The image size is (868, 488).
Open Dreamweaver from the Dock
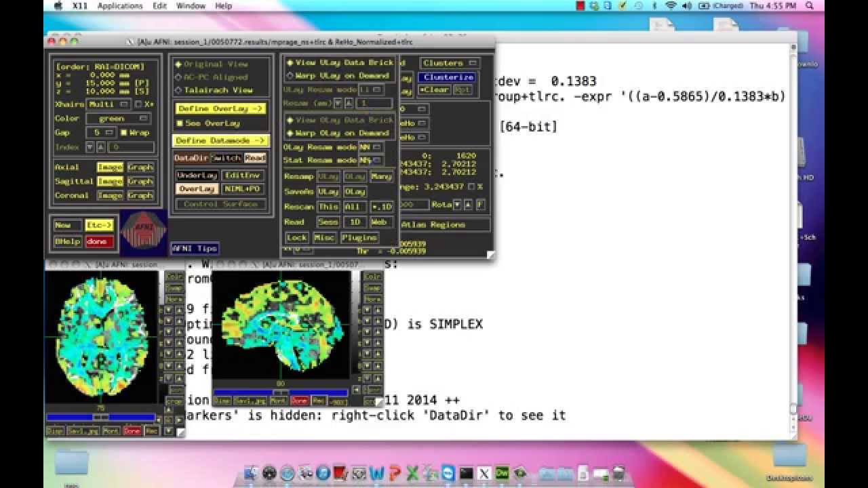(x=502, y=472)
